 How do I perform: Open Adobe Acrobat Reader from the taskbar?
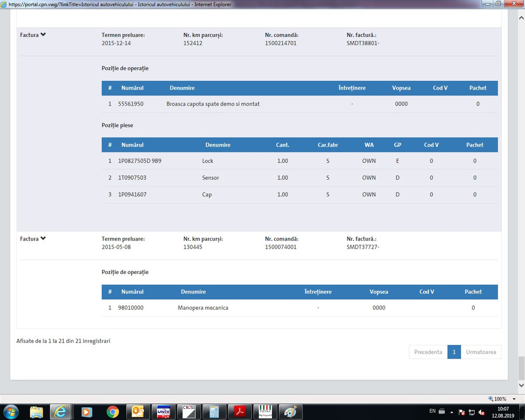[239, 412]
